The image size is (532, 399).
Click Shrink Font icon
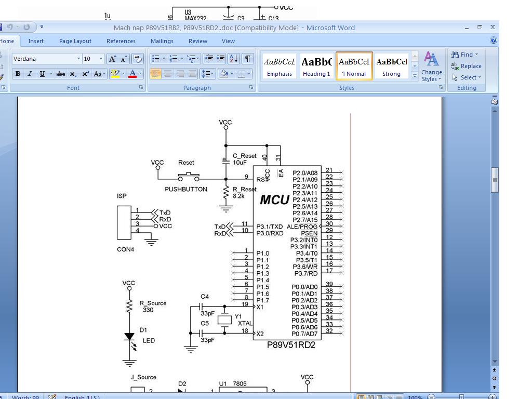pos(124,59)
